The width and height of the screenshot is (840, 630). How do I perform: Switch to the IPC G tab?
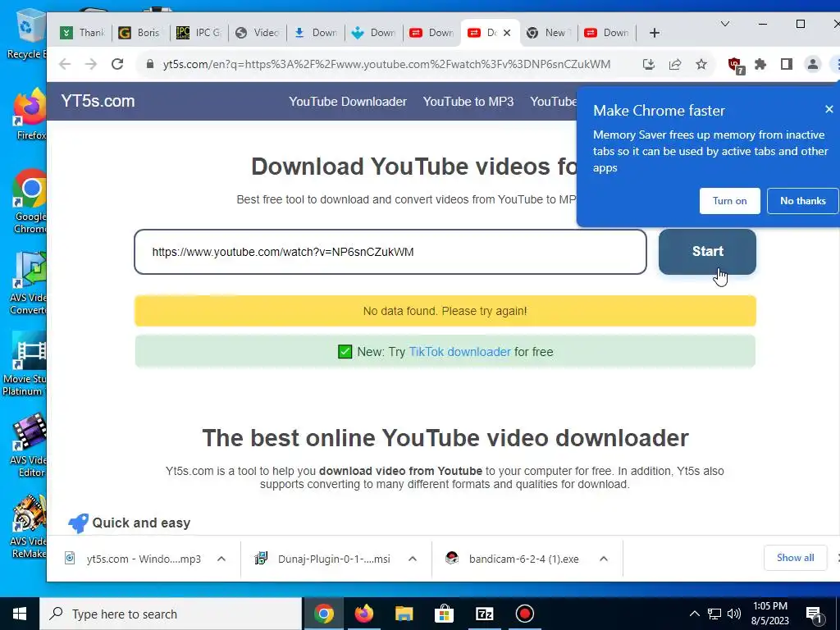point(199,33)
